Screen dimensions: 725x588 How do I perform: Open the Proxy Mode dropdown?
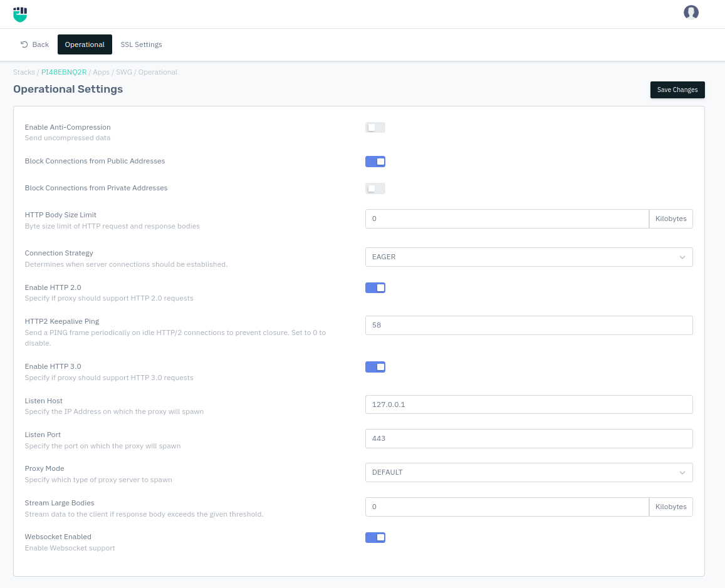[529, 472]
